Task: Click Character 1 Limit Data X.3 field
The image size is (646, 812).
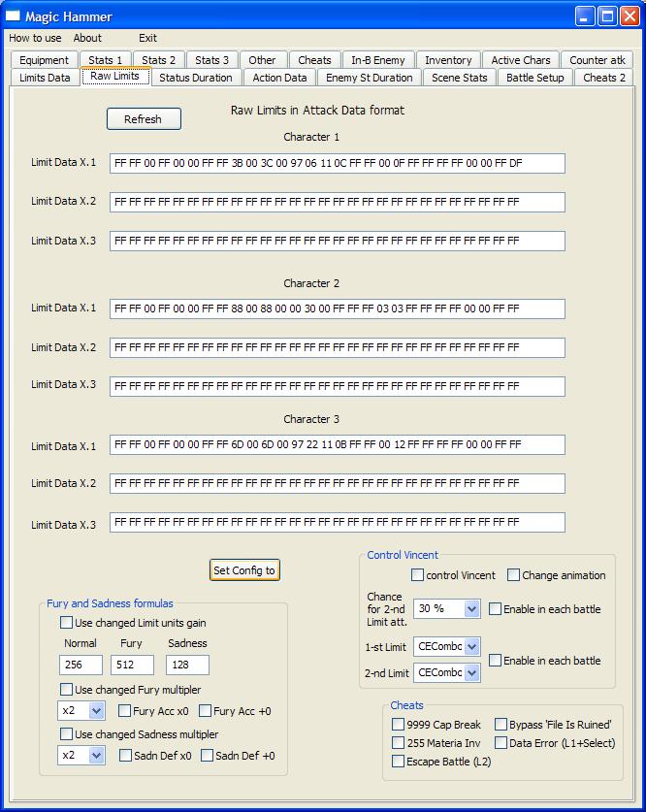Action: (x=337, y=241)
